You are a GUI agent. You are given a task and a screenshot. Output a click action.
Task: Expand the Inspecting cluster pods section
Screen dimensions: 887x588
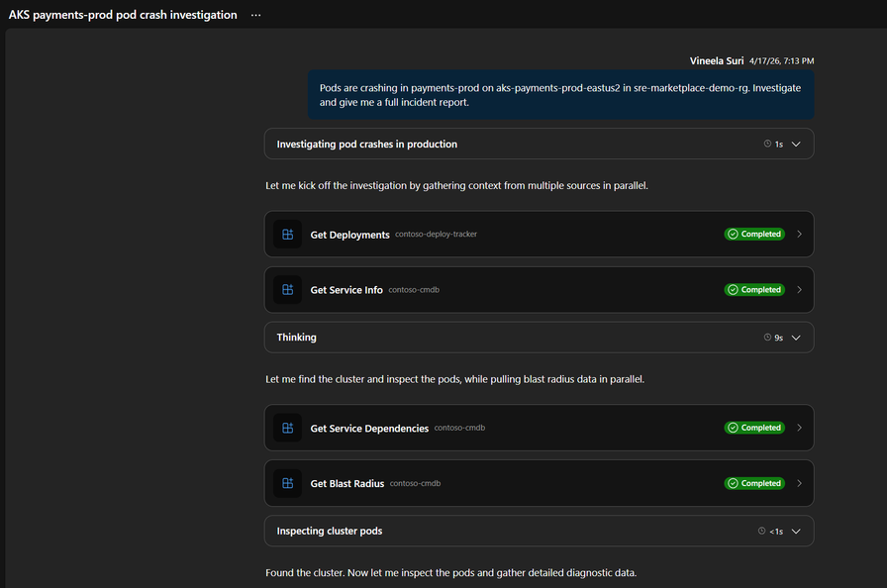pyautogui.click(x=796, y=532)
